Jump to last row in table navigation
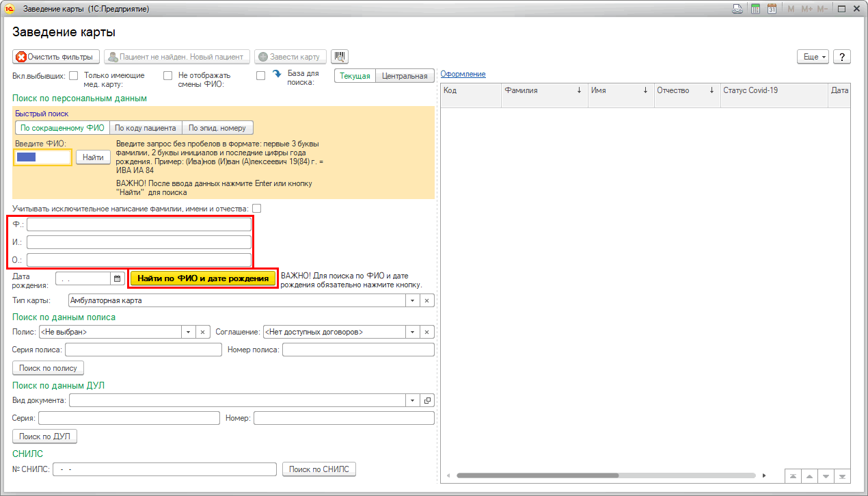The height and width of the screenshot is (496, 868). 843,476
